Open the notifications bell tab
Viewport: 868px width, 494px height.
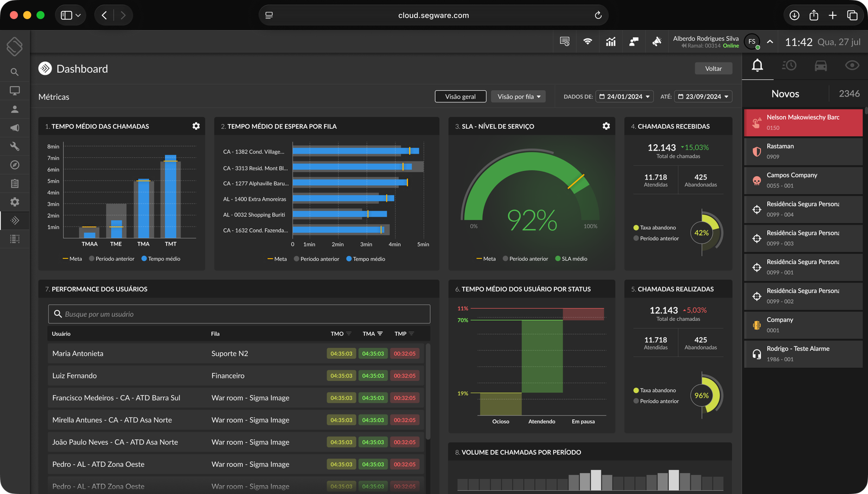coord(757,66)
